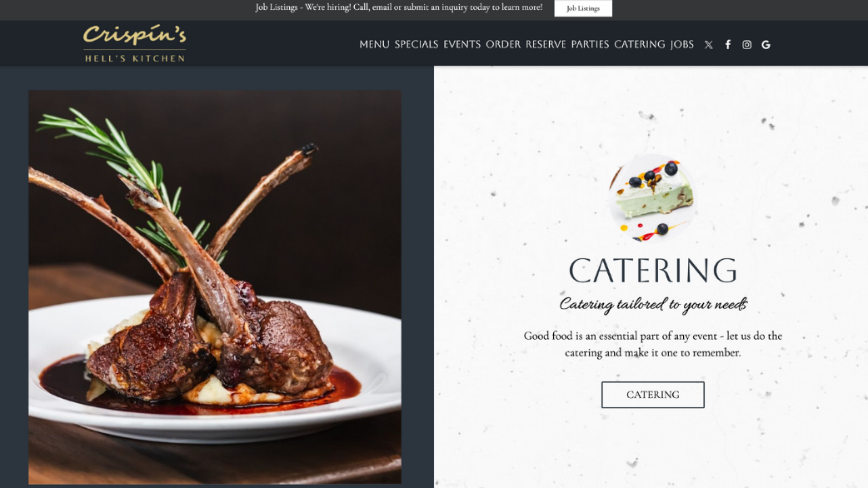
Task: Click the Job Listings banner button
Action: click(583, 8)
